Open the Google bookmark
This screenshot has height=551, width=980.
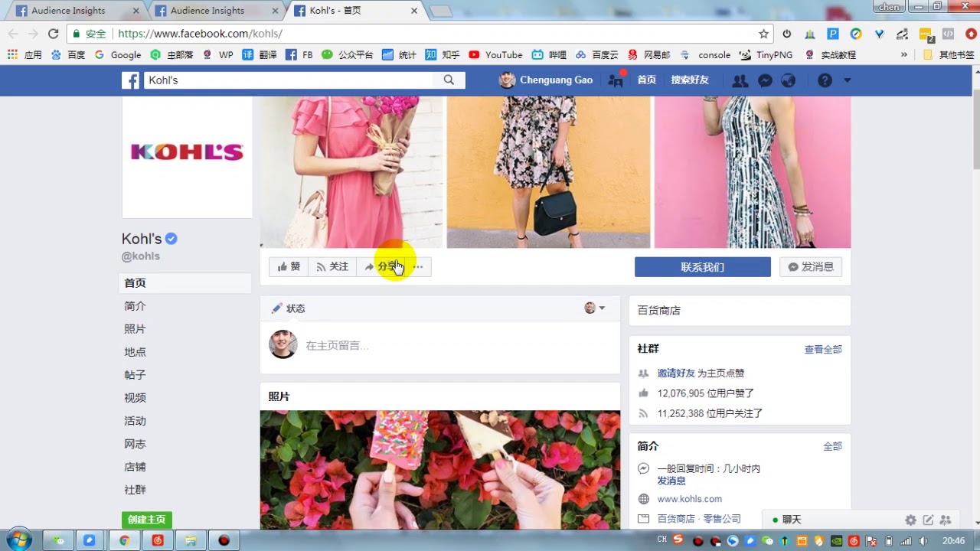[118, 55]
